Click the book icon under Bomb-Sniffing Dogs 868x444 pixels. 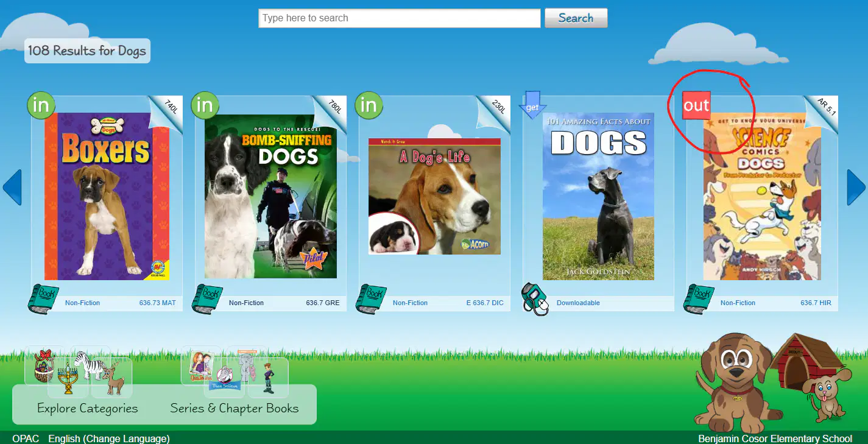[207, 299]
